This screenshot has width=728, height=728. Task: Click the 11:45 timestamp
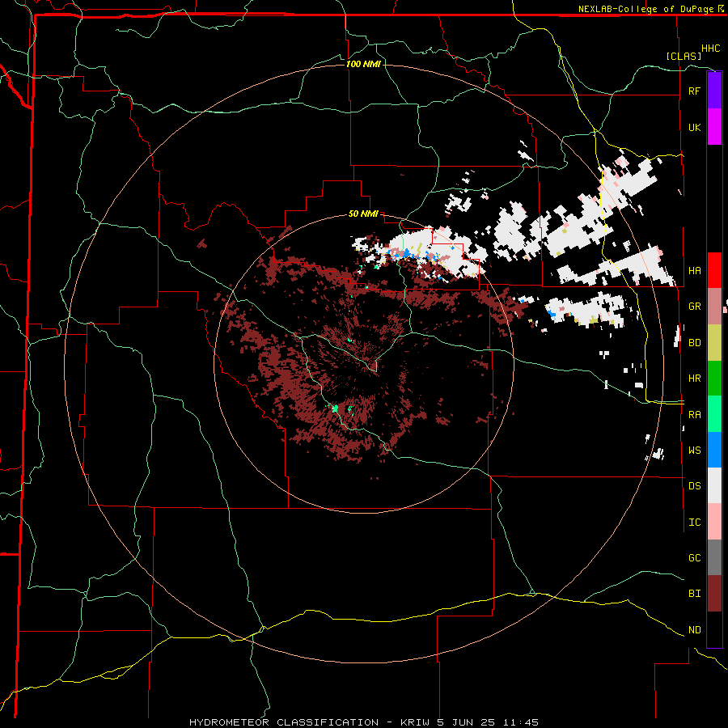tap(523, 722)
